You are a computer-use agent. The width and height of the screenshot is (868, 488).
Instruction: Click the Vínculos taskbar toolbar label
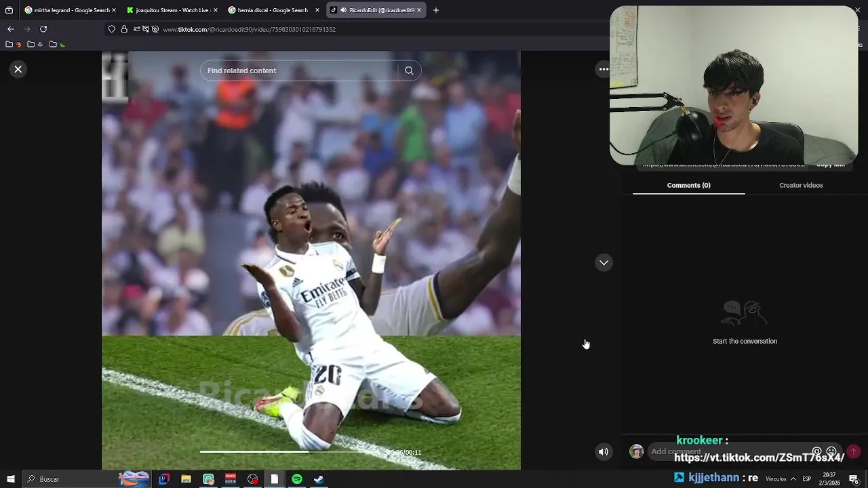[776, 479]
